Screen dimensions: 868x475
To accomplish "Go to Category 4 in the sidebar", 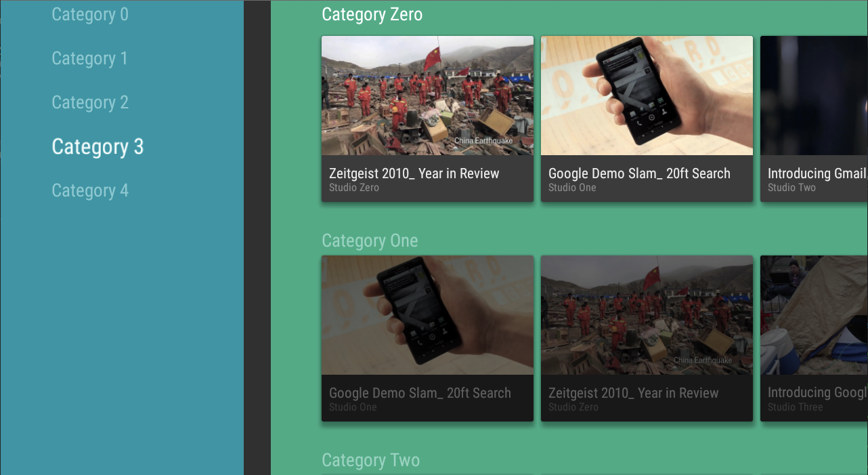I will (x=90, y=190).
